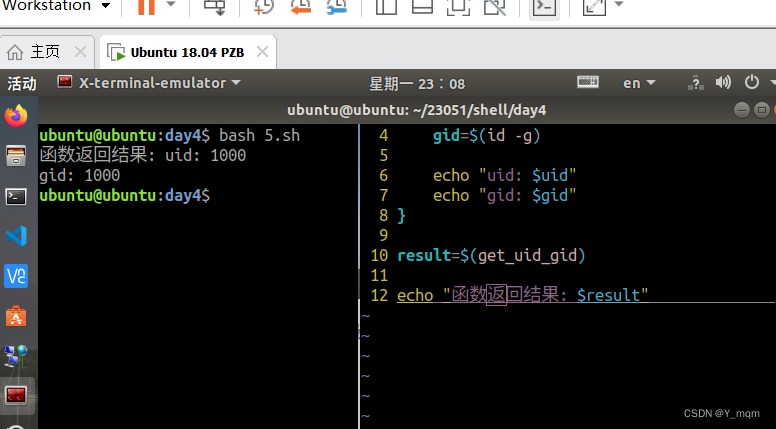
Task: Click the volume speaker icon in top bar
Action: 723,82
